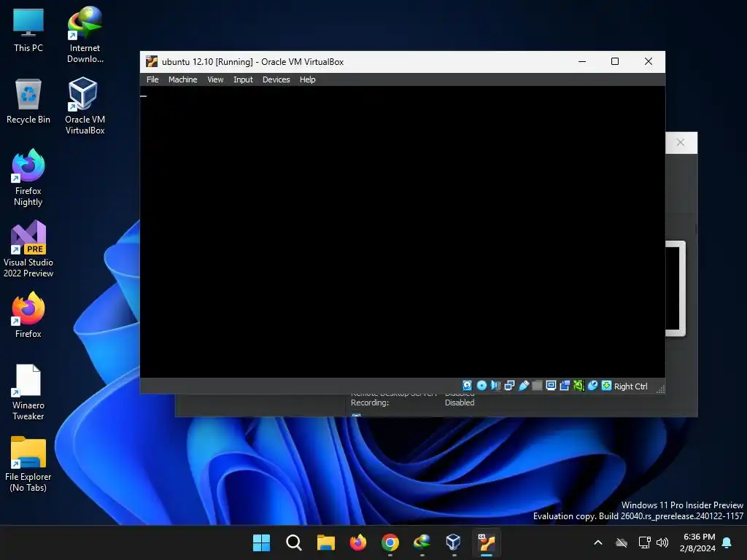
Task: Click the green CPU activity indicator
Action: pyautogui.click(x=578, y=385)
